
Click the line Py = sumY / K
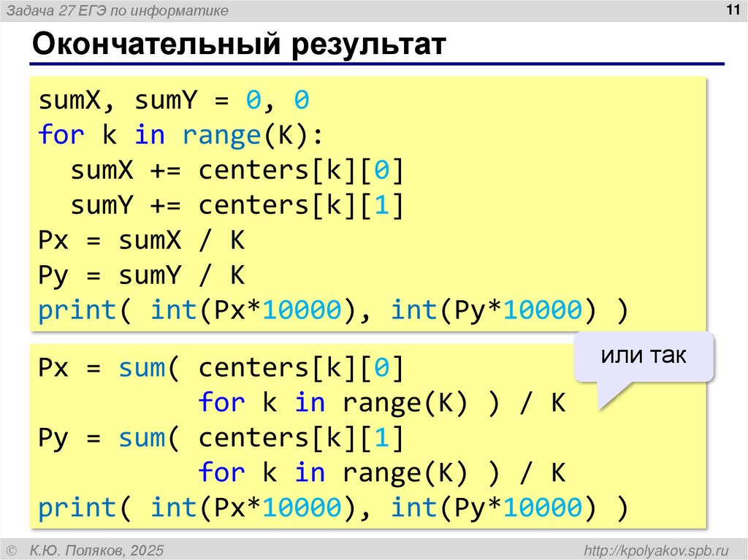(141, 275)
